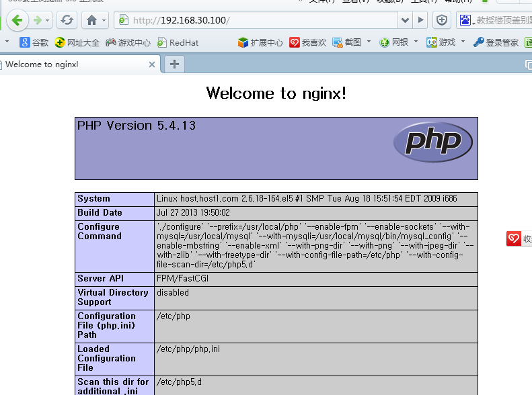532x395 pixels.
Task: Click the 我喜欢 heart button
Action: [308, 42]
